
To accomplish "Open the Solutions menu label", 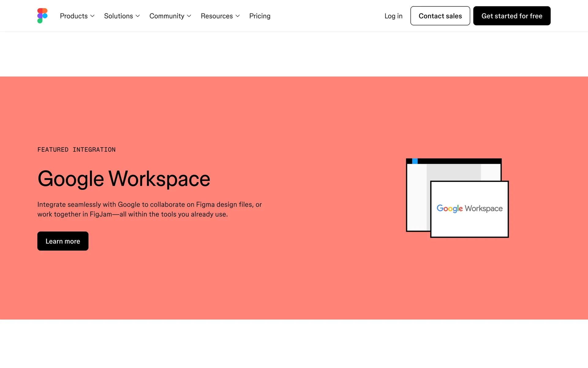I will [x=119, y=16].
